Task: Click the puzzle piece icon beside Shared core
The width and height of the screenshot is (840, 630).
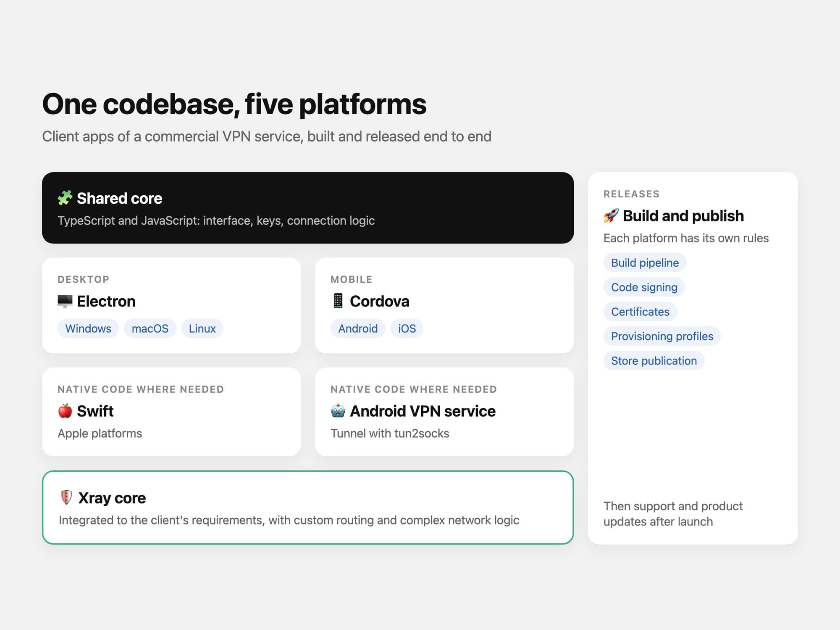Action: pyautogui.click(x=65, y=198)
